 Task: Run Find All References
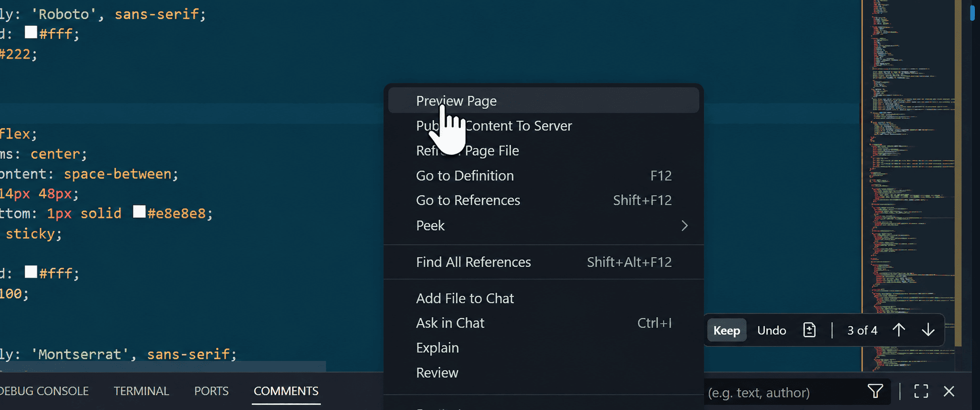click(x=544, y=262)
